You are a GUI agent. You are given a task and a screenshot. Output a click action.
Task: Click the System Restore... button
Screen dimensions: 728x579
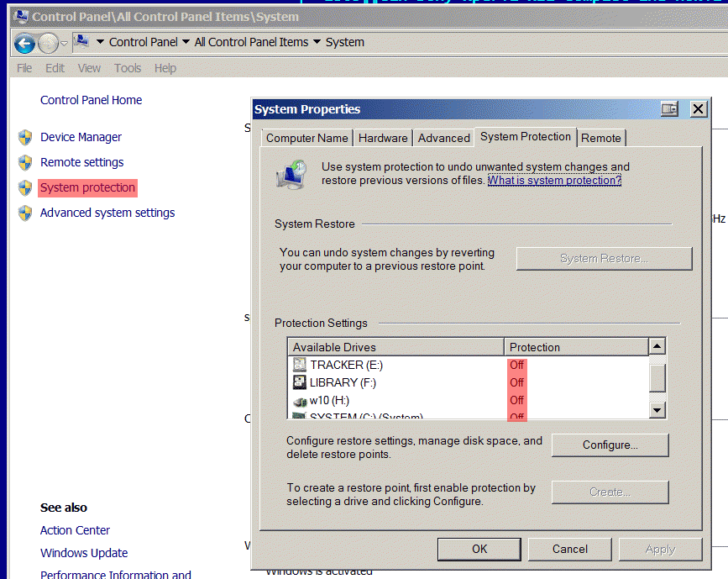coord(604,258)
